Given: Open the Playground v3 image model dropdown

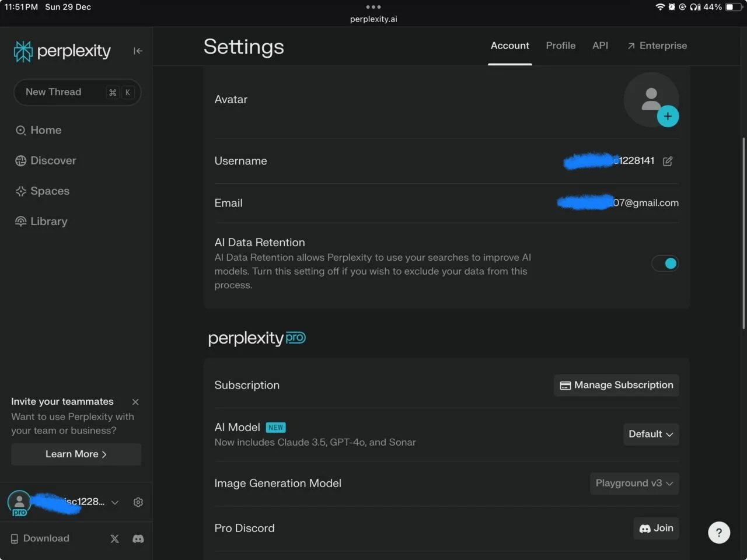Looking at the screenshot, I should [634, 483].
